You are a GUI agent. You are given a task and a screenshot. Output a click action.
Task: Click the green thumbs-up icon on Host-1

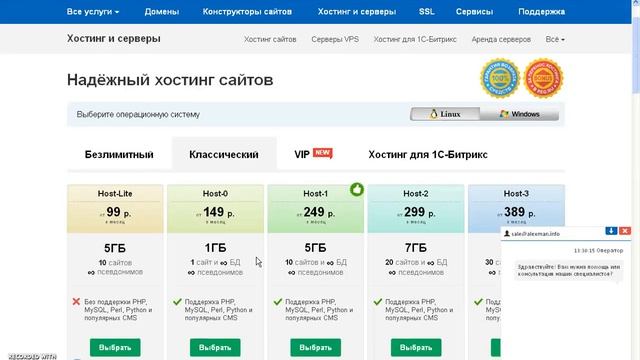click(357, 189)
